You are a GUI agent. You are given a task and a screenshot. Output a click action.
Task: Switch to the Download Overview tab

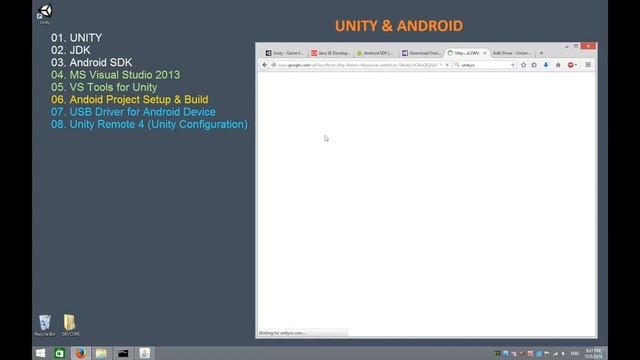pyautogui.click(x=421, y=53)
